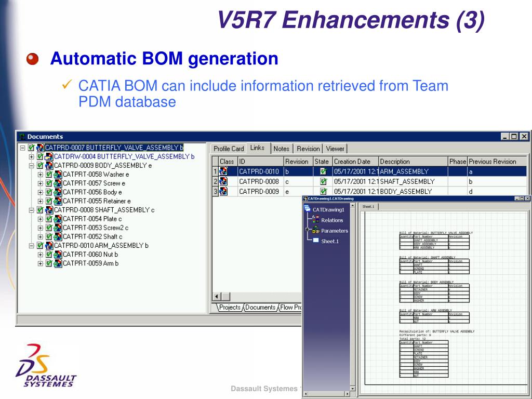Open the Viewer tab
The height and width of the screenshot is (399, 532).
tap(335, 149)
